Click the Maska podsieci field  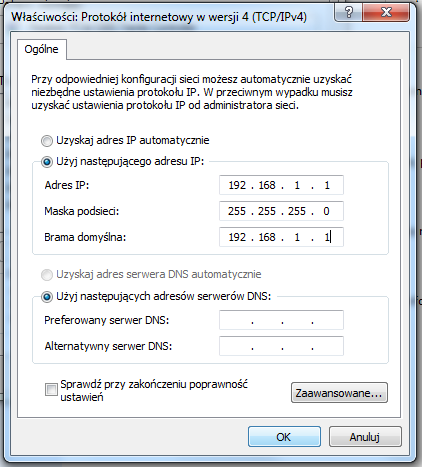point(281,211)
